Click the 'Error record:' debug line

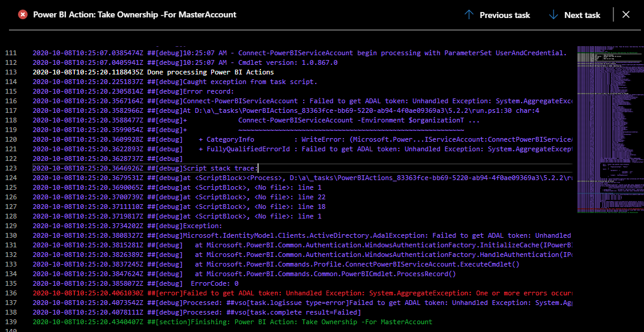pos(133,91)
